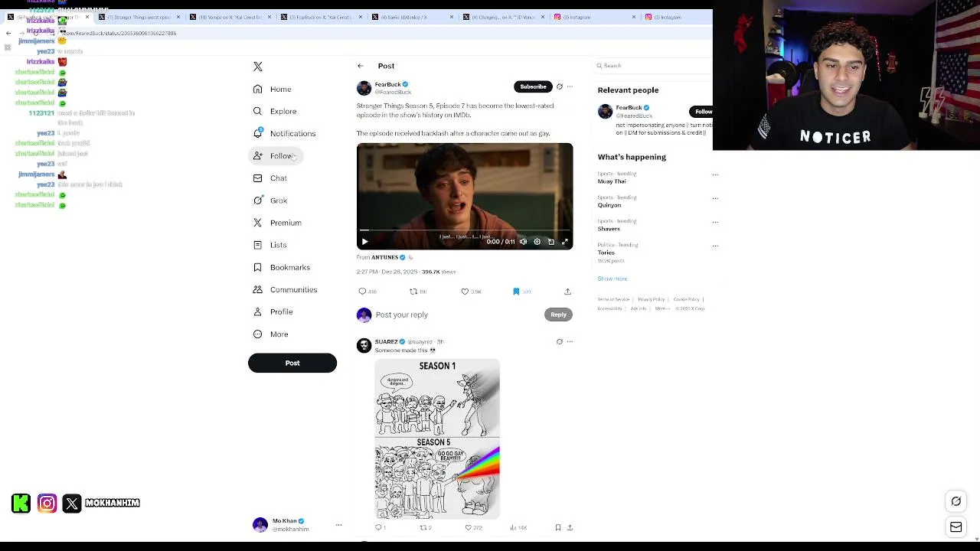Click browser back arrow
This screenshot has height=551, width=980.
click(8, 33)
